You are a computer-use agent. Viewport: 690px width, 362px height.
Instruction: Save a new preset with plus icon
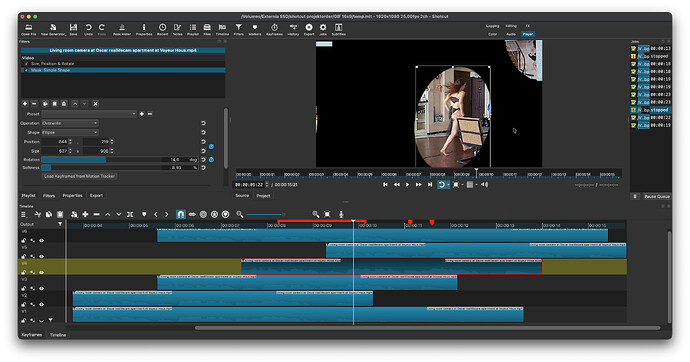click(142, 114)
